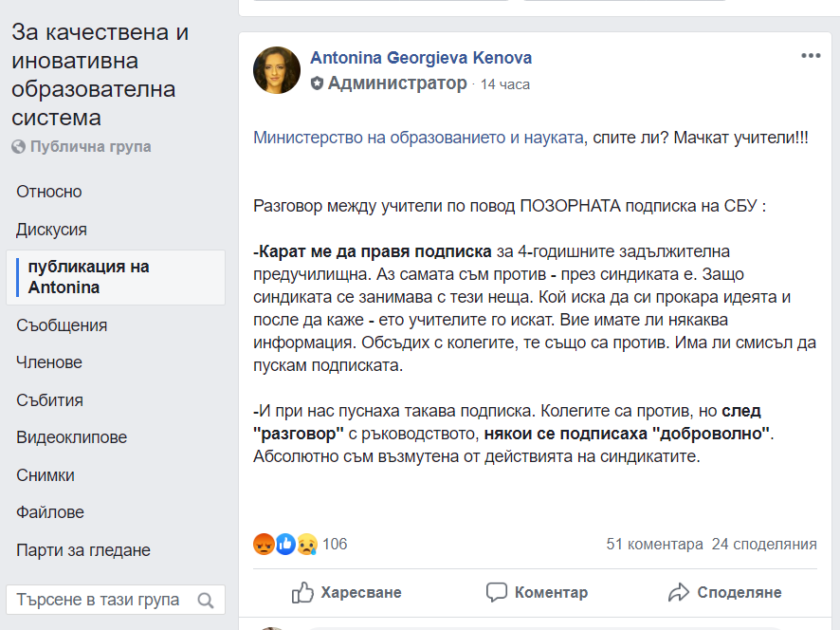Open the 14 часа post timestamp
This screenshot has height=630, width=840.
point(505,84)
